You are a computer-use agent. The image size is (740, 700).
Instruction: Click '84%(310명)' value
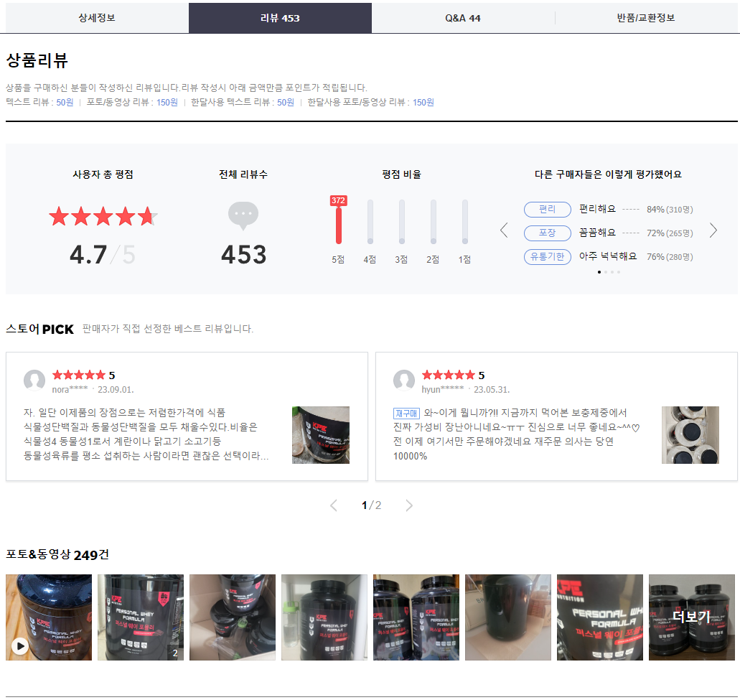[670, 209]
